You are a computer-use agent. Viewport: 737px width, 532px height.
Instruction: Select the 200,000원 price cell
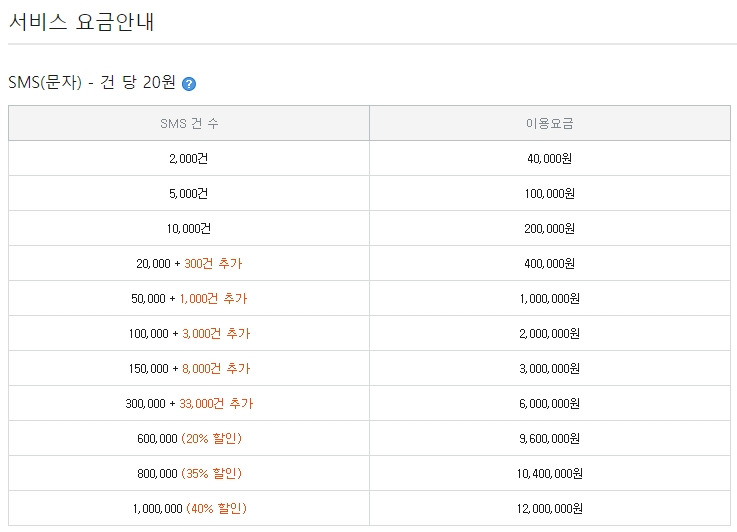[549, 228]
